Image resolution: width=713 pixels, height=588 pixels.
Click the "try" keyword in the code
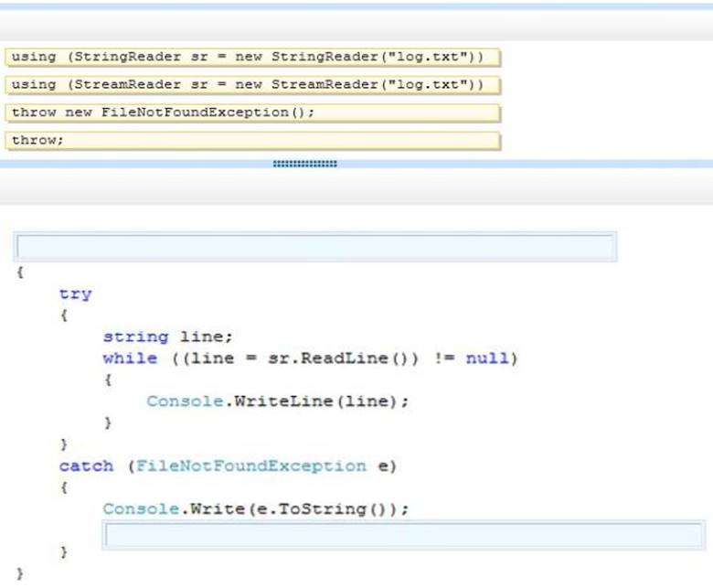pos(75,294)
